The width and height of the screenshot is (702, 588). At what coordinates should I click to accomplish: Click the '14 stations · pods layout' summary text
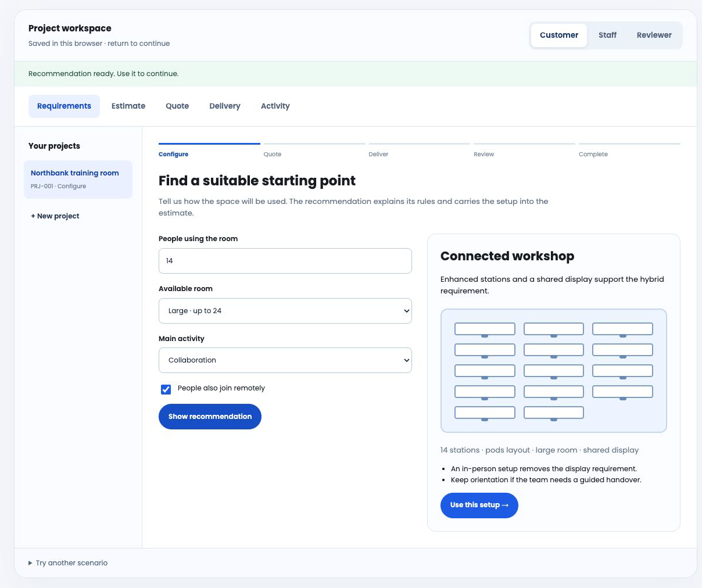point(539,450)
